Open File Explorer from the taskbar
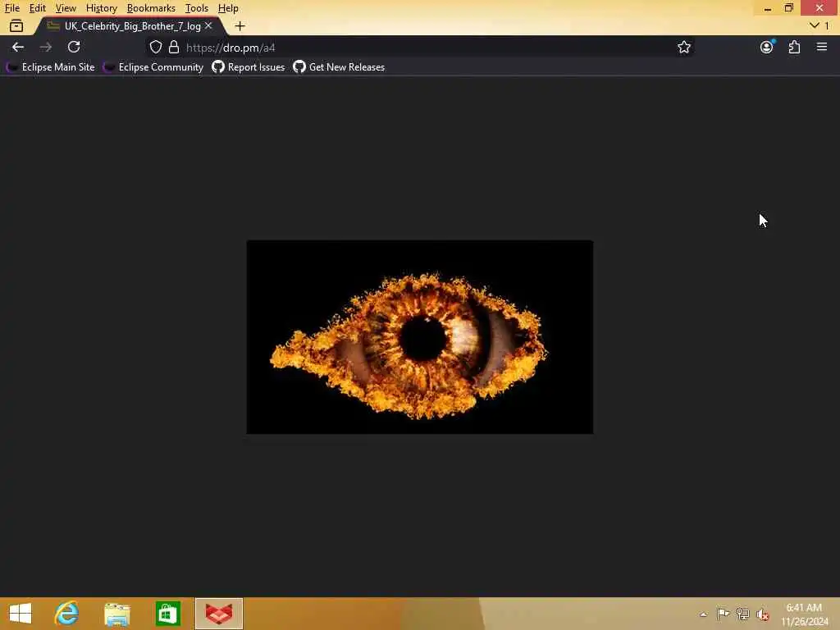 tap(116, 614)
